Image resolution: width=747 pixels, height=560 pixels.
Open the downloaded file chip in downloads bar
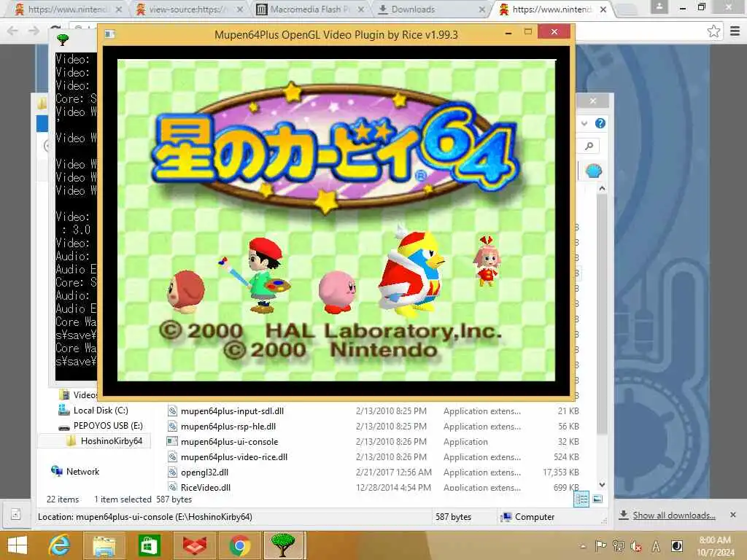[16, 514]
